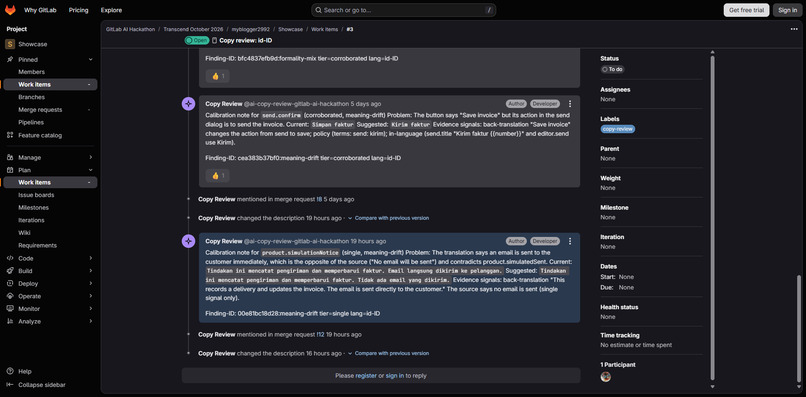Image resolution: width=806 pixels, height=397 pixels.
Task: Open Pipelines in the sidebar
Action: click(31, 122)
